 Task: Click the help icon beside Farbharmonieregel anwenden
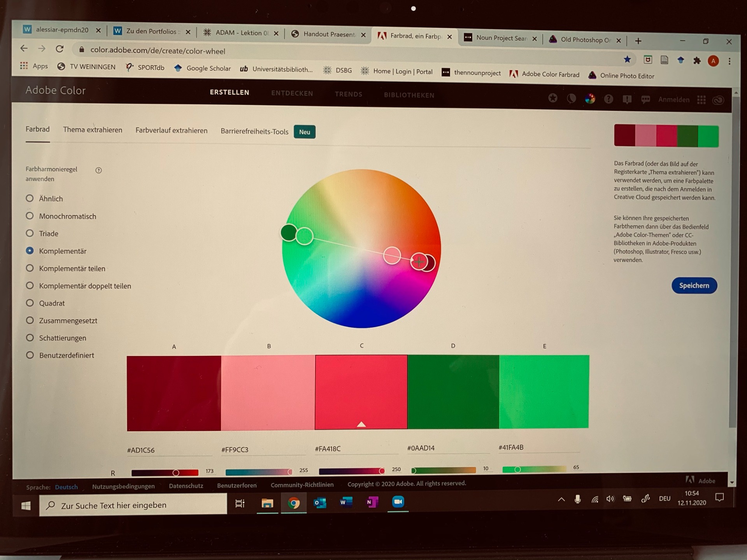(x=98, y=170)
